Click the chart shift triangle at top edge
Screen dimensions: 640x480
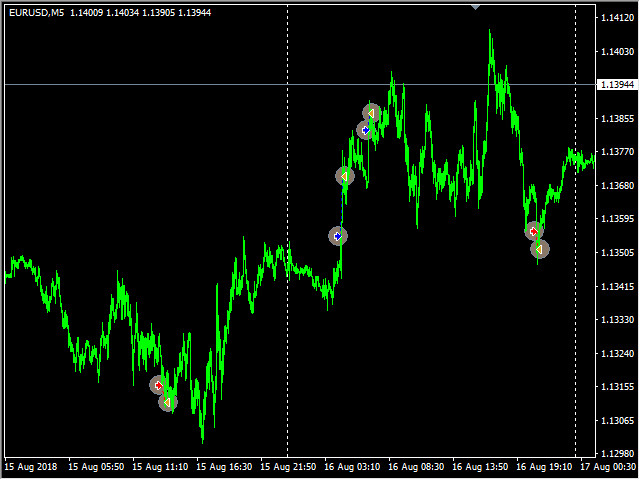pos(476,7)
